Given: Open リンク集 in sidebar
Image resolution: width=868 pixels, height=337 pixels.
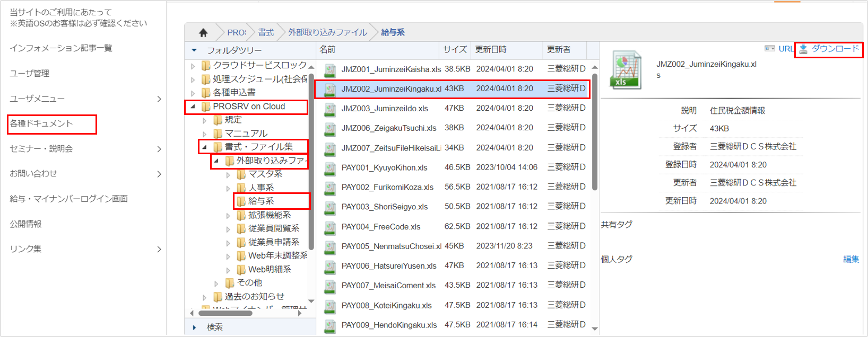Looking at the screenshot, I should (25, 249).
